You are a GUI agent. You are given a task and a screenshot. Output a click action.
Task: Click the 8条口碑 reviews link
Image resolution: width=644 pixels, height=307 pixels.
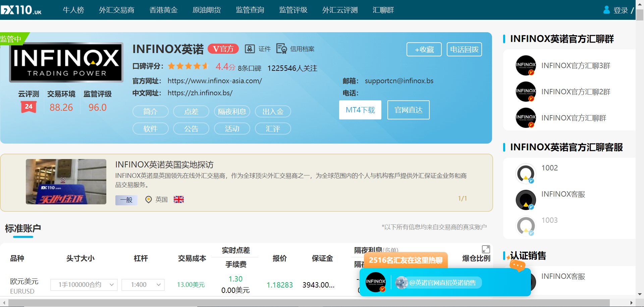[x=250, y=68]
